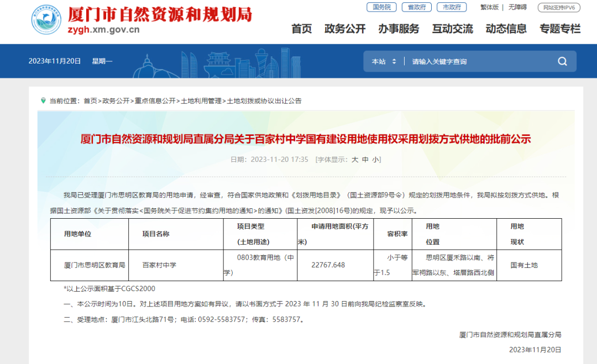Set font size to 小

375,160
